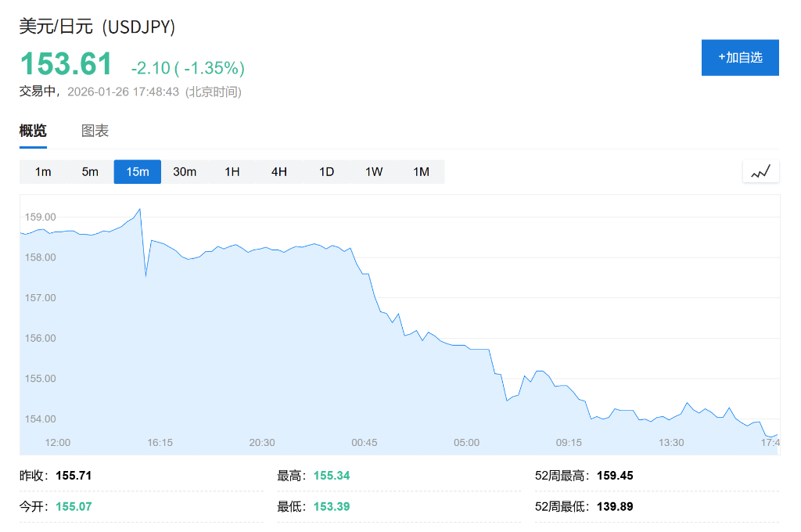
Task: Choose the 4H timeframe
Action: 279,171
